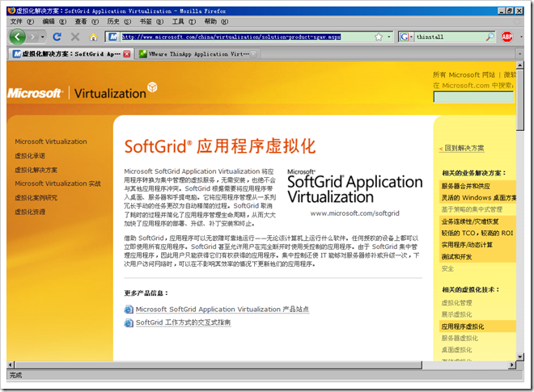Open the 历史 (History) menu
534x392 pixels.
point(119,22)
